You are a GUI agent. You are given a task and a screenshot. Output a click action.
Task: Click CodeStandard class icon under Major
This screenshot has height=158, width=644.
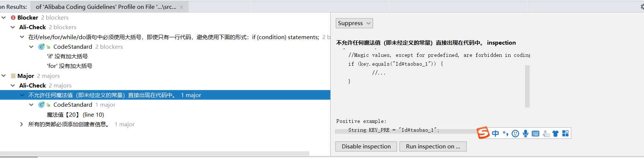pyautogui.click(x=41, y=105)
